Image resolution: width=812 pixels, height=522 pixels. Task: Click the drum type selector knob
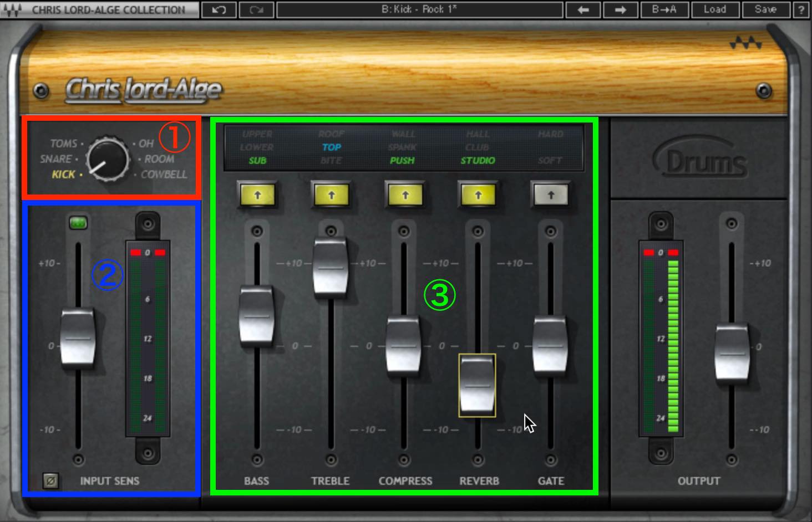tap(108, 159)
